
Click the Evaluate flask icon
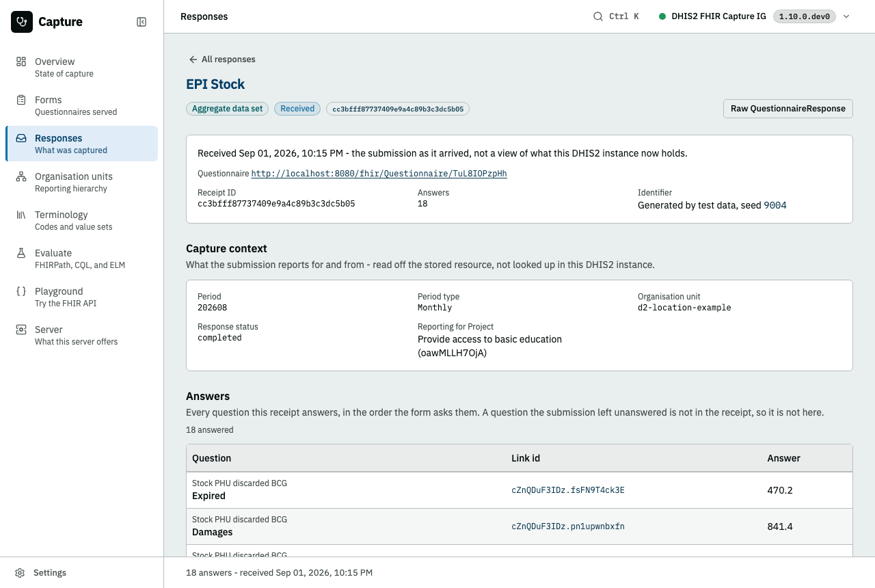(x=21, y=253)
